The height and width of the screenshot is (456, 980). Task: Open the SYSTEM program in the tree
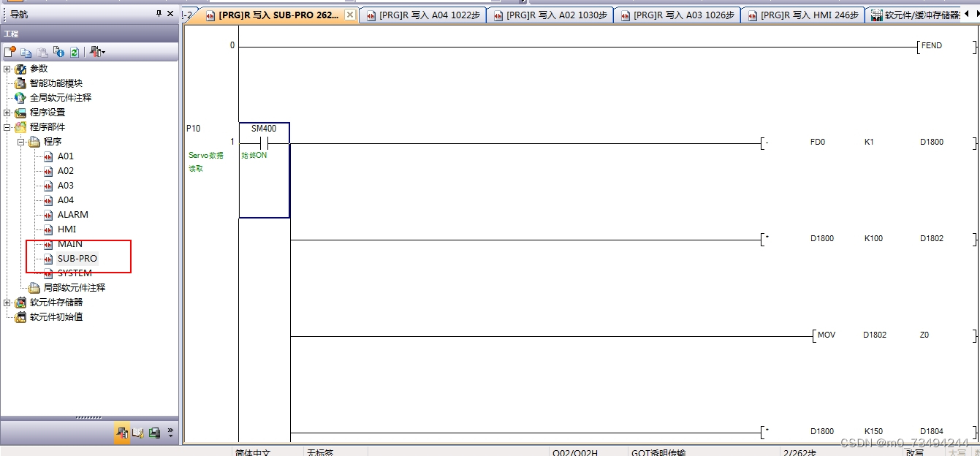[75, 273]
